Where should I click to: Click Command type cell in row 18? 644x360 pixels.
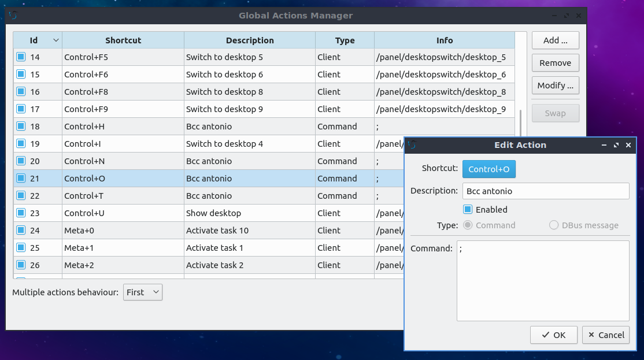[x=345, y=127]
